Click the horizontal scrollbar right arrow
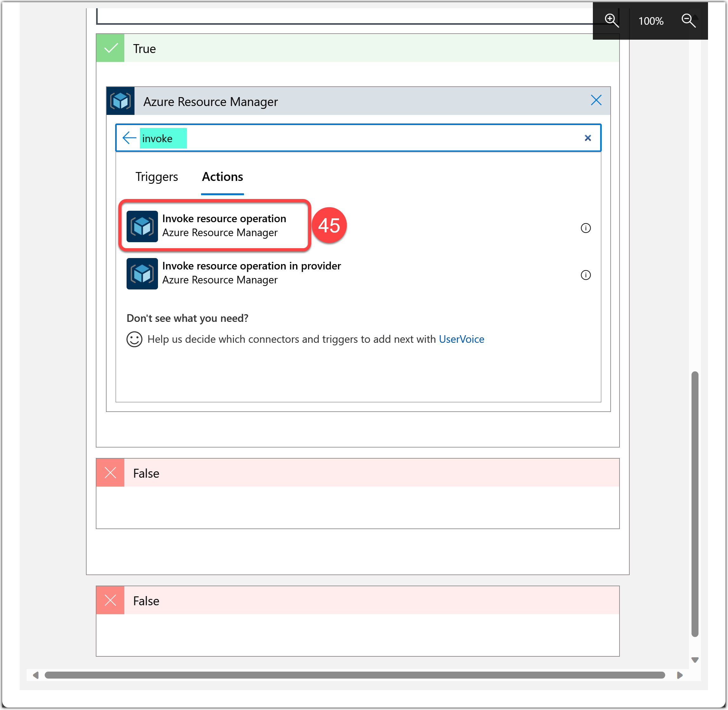The height and width of the screenshot is (710, 728). (x=679, y=675)
